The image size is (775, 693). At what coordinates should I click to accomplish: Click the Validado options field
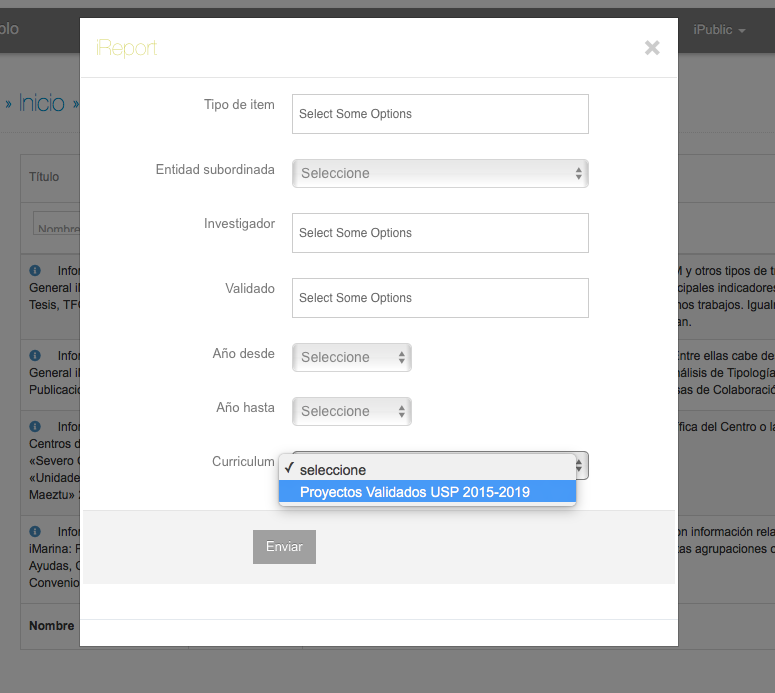[440, 298]
